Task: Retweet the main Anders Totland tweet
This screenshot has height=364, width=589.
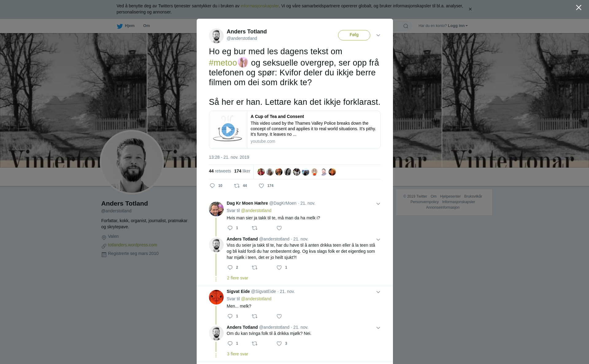Action: click(237, 186)
